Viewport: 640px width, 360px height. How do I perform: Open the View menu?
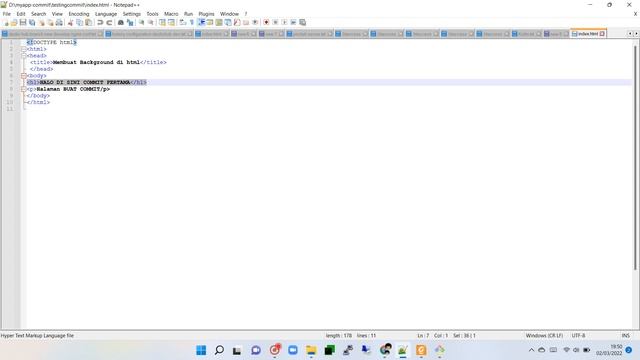(57, 14)
